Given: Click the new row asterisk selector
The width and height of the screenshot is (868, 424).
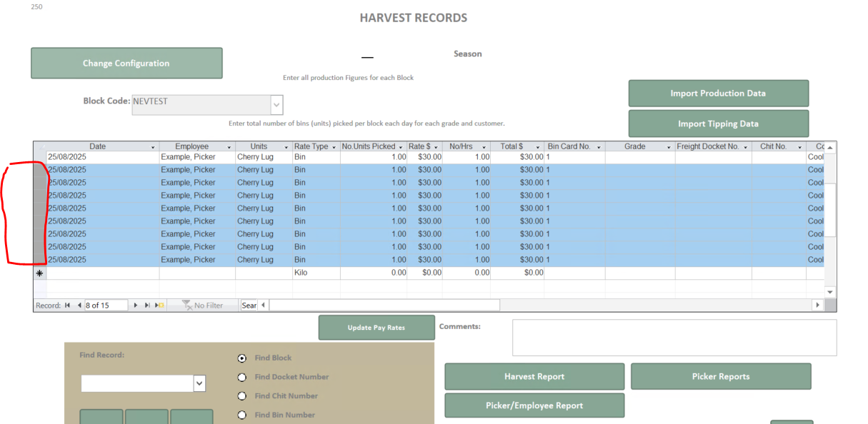Looking at the screenshot, I should (x=39, y=273).
